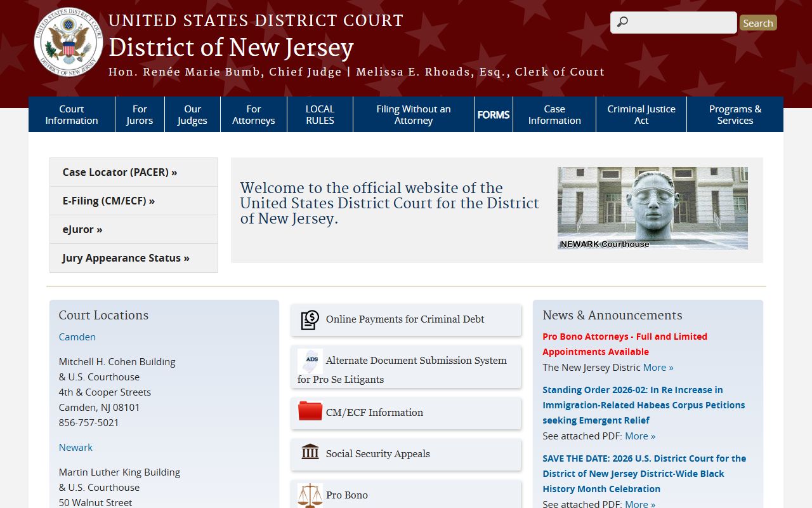The image size is (812, 508).
Task: Click the Newark Courthouse photo
Action: [x=653, y=208]
